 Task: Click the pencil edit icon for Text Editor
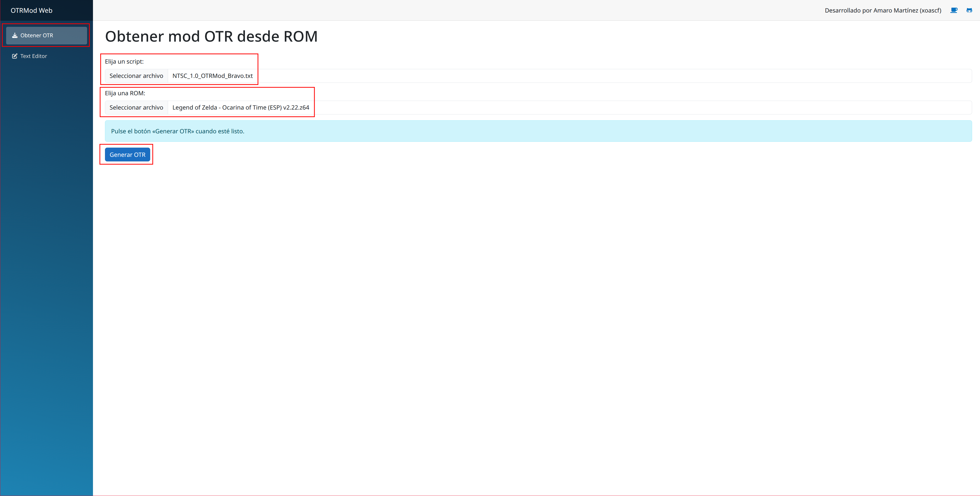coord(15,56)
